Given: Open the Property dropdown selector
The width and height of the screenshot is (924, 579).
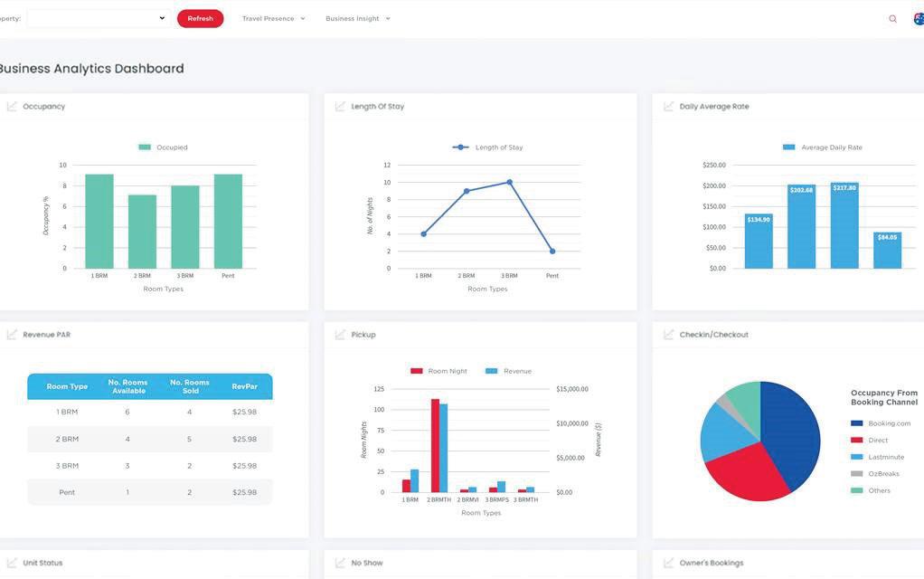Looking at the screenshot, I should 99,18.
